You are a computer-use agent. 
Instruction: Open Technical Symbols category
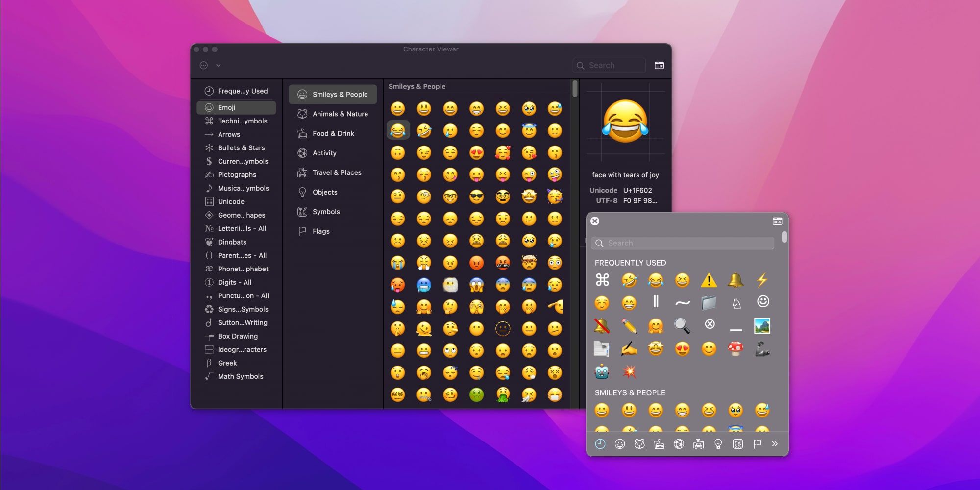(236, 121)
